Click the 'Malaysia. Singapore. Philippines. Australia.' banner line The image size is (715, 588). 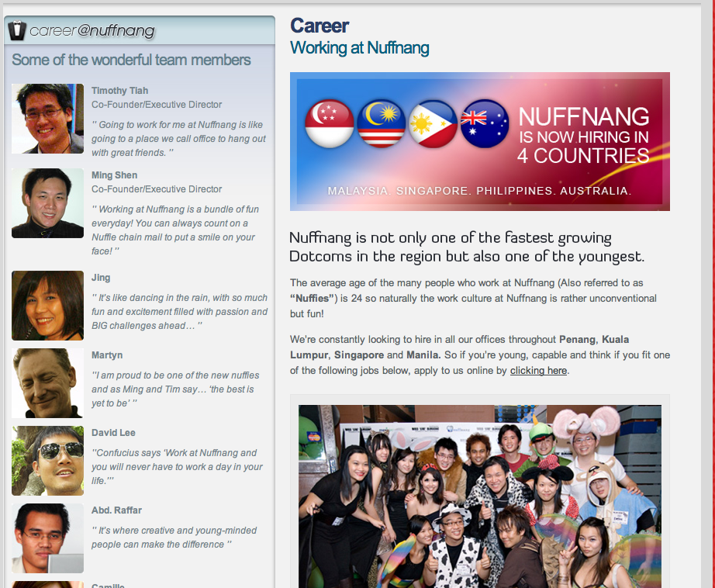480,191
